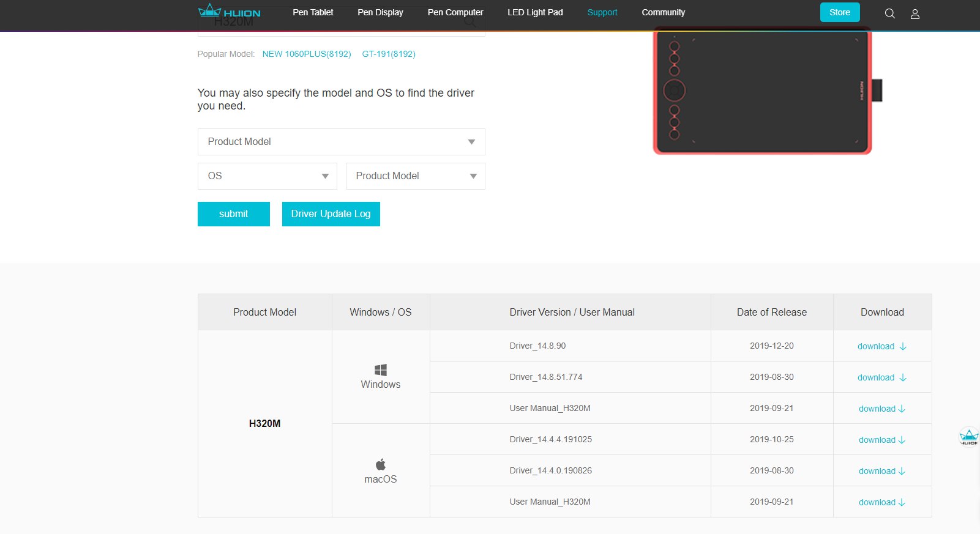Download Driver_14.8.90 for Windows

[x=882, y=346]
